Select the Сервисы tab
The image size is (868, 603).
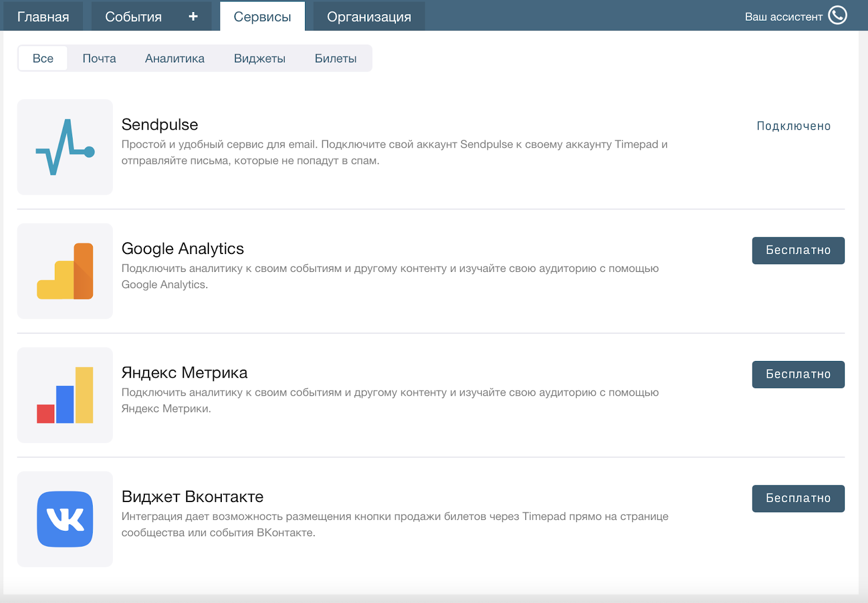(x=263, y=16)
